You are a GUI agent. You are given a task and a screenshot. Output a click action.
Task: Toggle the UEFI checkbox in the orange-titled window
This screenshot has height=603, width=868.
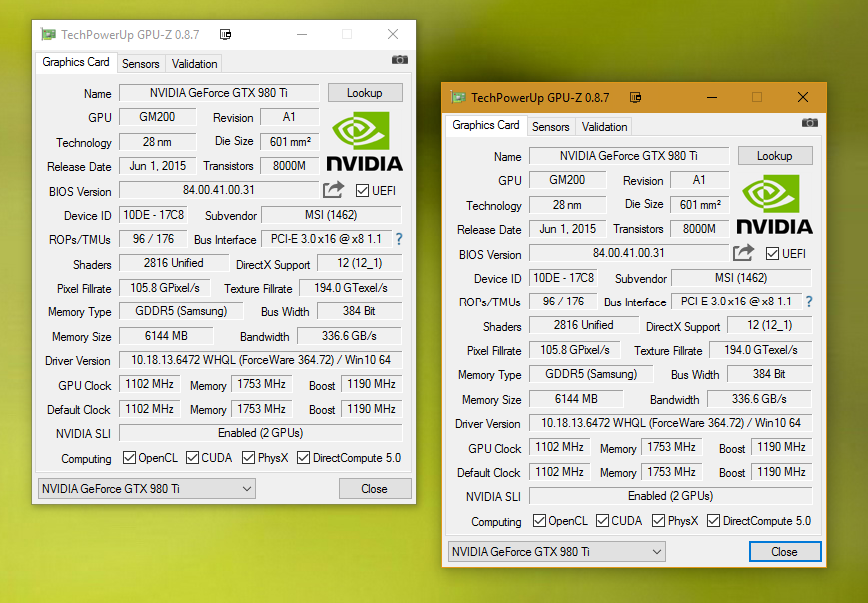(x=772, y=254)
